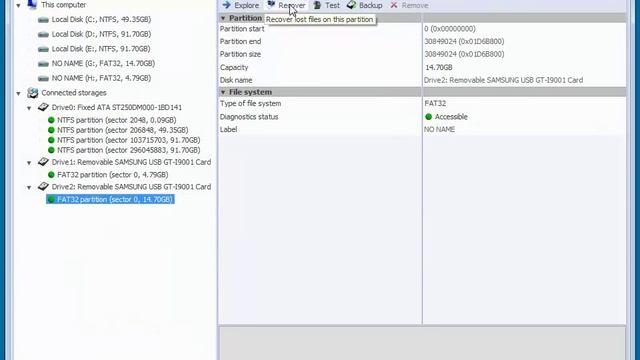The image size is (640, 360).
Task: Select NO NAME H: drive icon
Action: point(43,78)
